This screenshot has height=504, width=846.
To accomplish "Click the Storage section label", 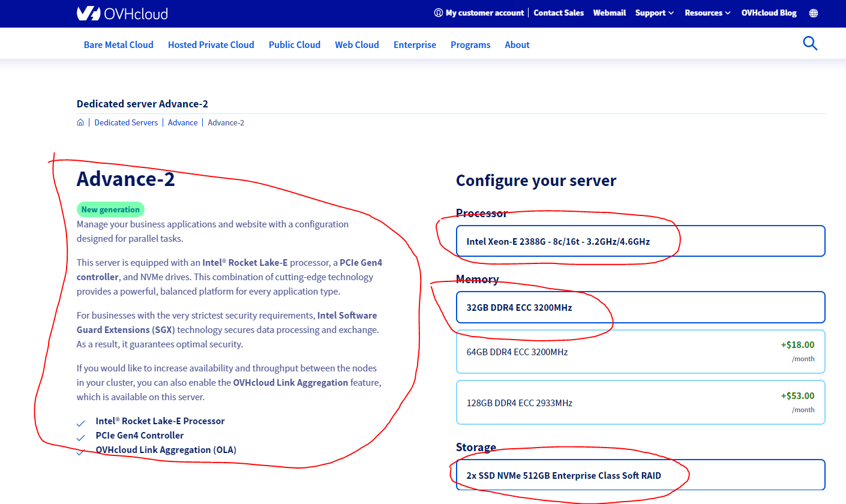I will (x=476, y=447).
